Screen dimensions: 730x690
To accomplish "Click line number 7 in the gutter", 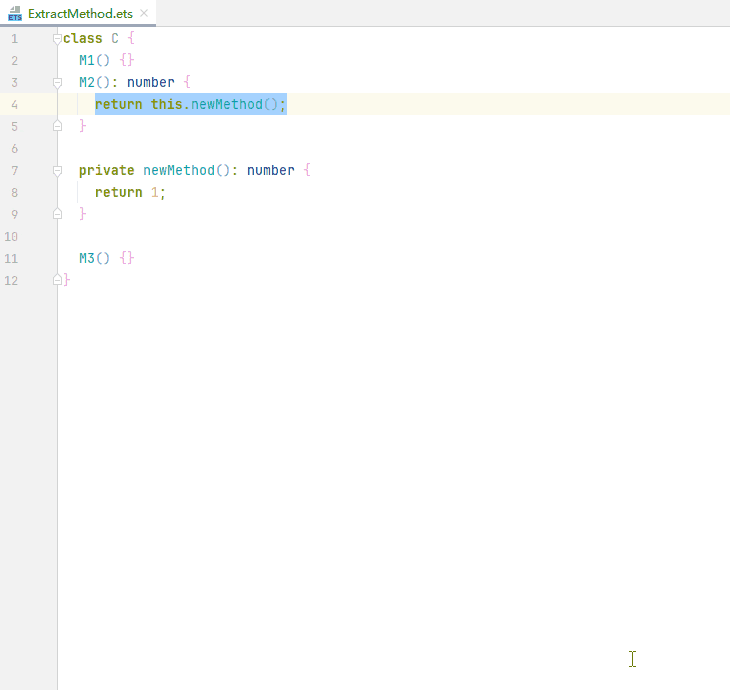I will pos(14,170).
